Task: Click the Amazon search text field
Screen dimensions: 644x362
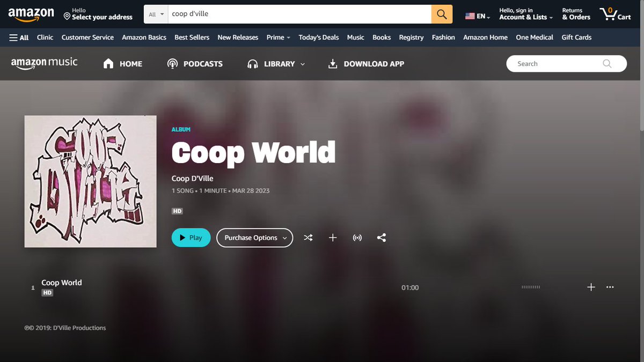Action: [299, 14]
